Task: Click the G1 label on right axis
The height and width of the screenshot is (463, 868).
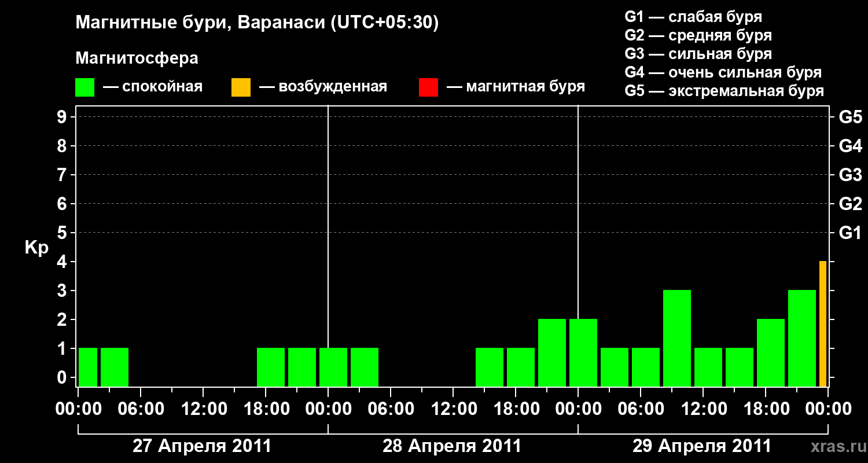Action: [851, 233]
